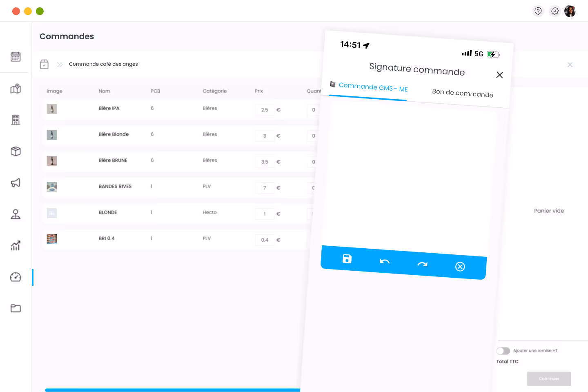The width and height of the screenshot is (588, 392).
Task: Switch to the Bon de commande tab
Action: click(x=463, y=93)
